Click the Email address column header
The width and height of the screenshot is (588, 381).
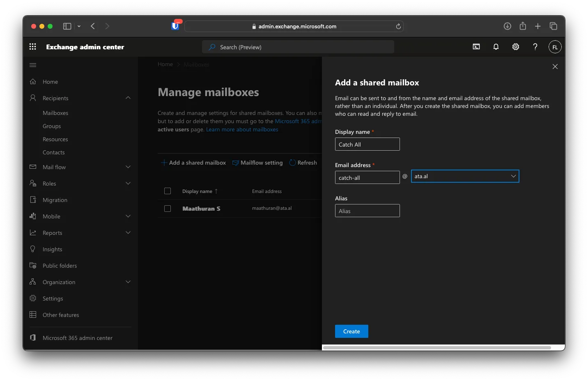tap(267, 191)
